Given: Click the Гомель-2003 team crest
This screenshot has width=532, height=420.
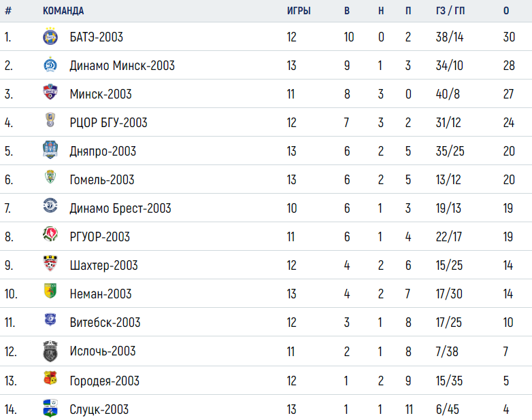Looking at the screenshot, I should [50, 177].
